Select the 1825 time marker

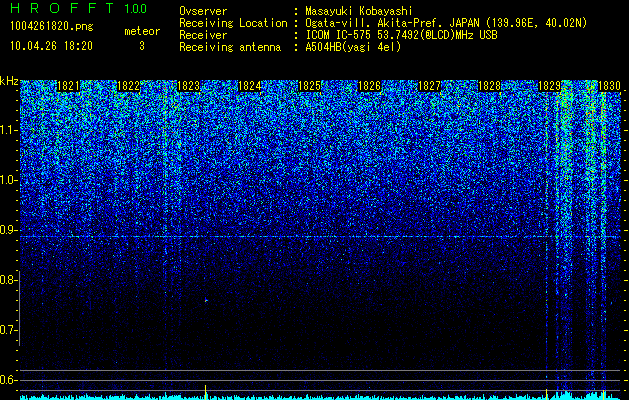click(x=309, y=86)
